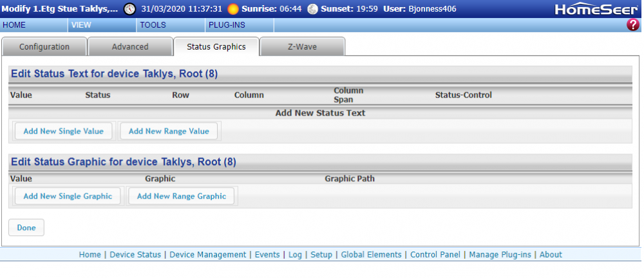Click the moon icon next to Sunset
Image resolution: width=644 pixels, height=278 pixels.
[313, 9]
